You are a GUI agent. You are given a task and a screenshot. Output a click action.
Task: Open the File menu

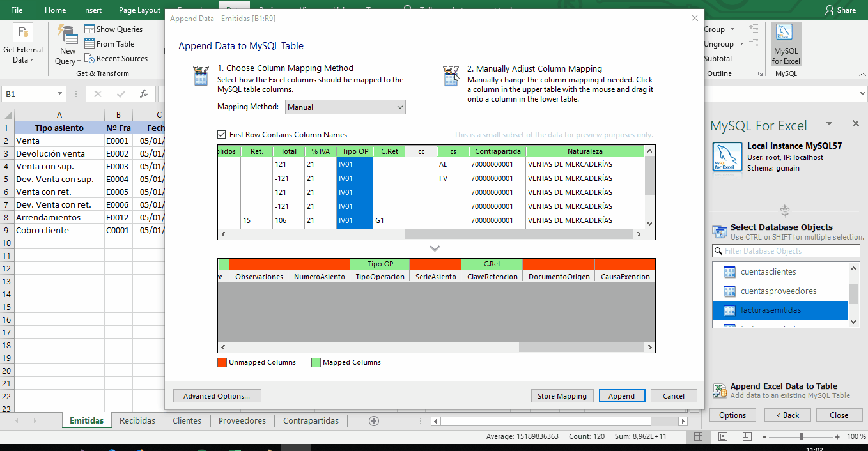[17, 10]
